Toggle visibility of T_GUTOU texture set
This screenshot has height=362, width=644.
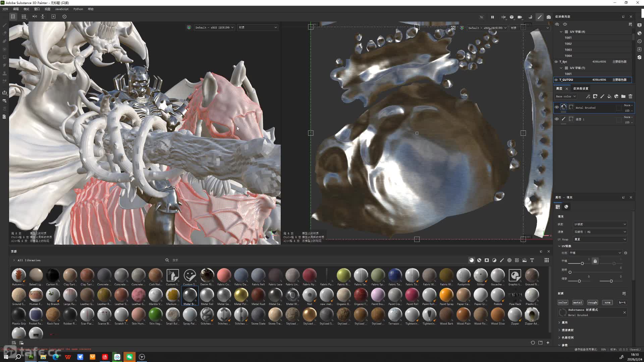[x=556, y=80]
